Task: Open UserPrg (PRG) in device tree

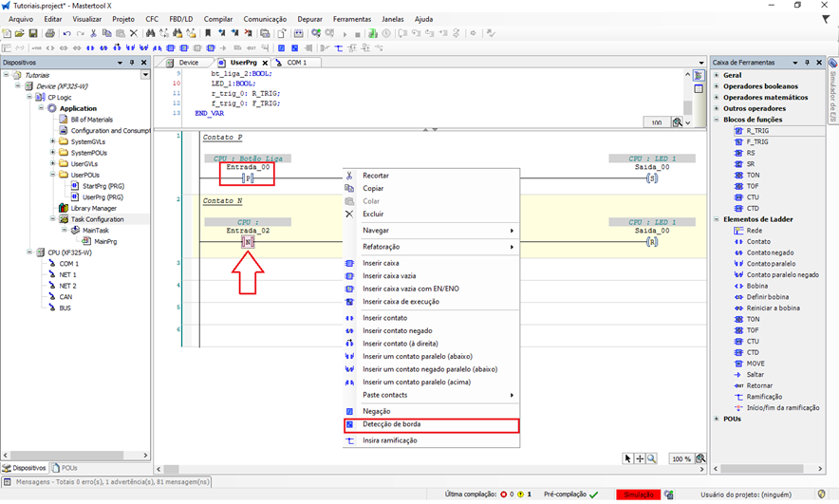Action: coord(103,196)
